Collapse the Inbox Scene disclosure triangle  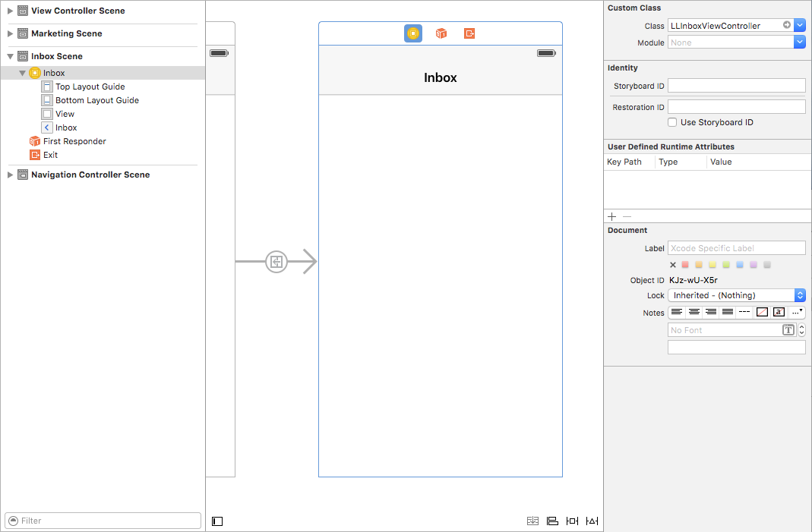click(8, 55)
